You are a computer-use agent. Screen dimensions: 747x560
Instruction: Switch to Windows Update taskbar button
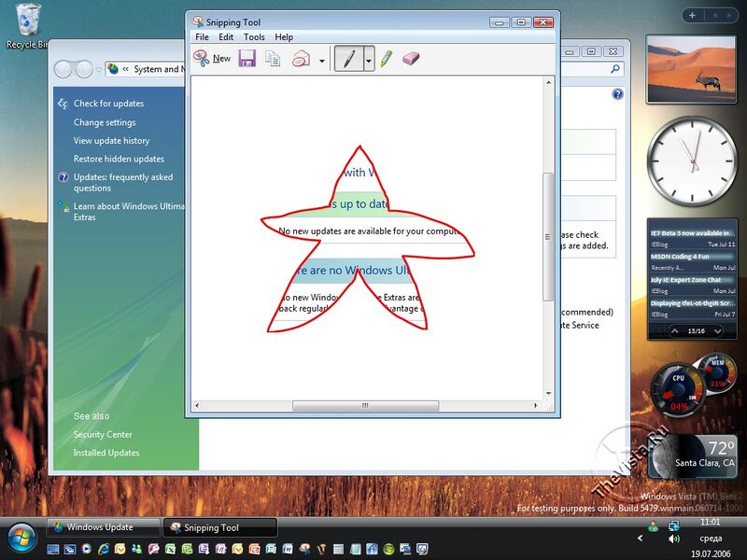click(x=102, y=527)
